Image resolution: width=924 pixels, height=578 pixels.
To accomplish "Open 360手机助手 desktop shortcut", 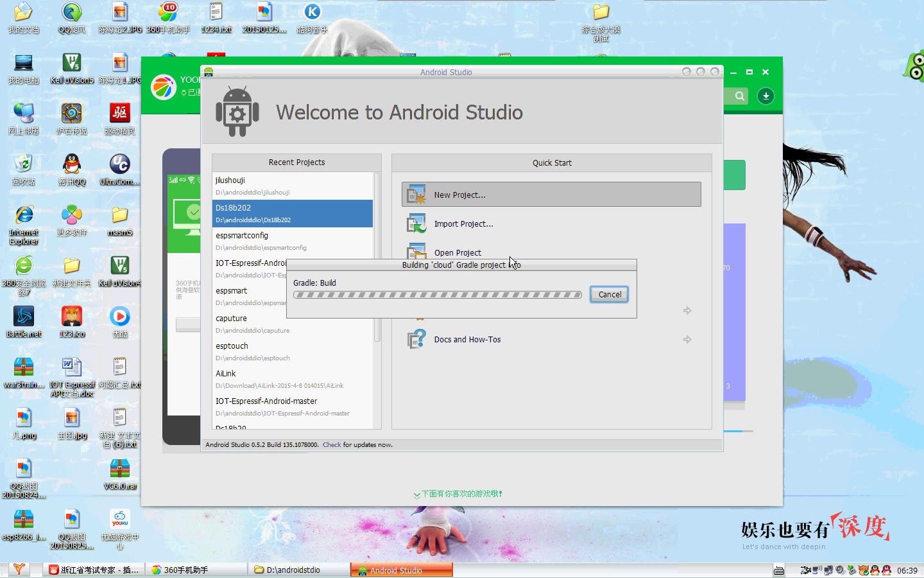I will [168, 18].
